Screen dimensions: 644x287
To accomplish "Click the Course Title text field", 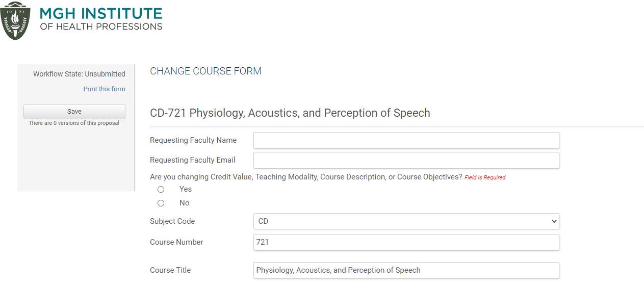I will (405, 270).
